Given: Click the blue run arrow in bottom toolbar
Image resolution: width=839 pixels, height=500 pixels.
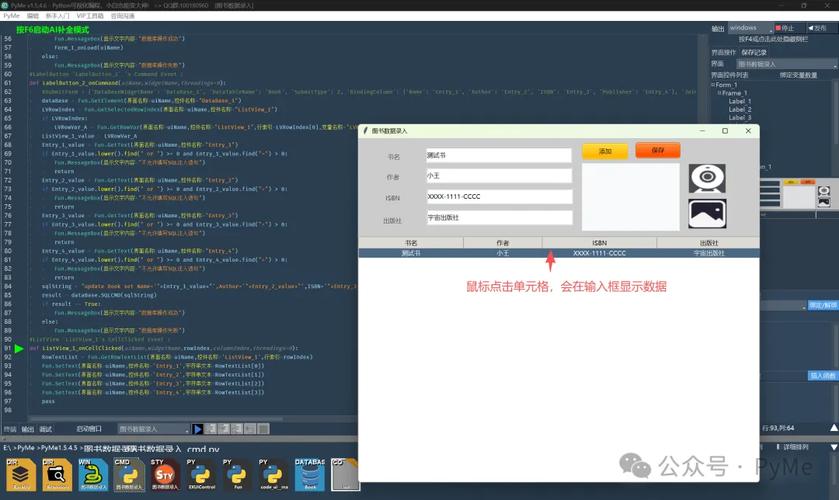Looking at the screenshot, I should pos(197,429).
